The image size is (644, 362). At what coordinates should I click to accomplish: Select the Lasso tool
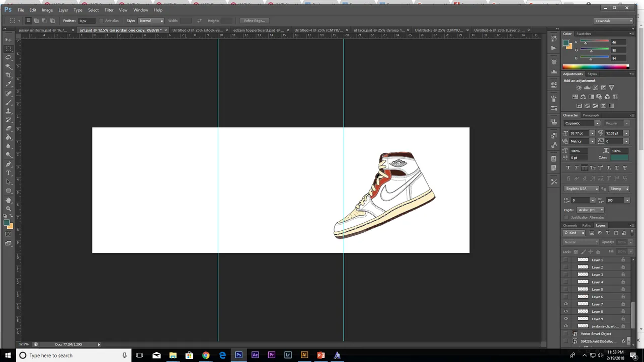(8, 57)
